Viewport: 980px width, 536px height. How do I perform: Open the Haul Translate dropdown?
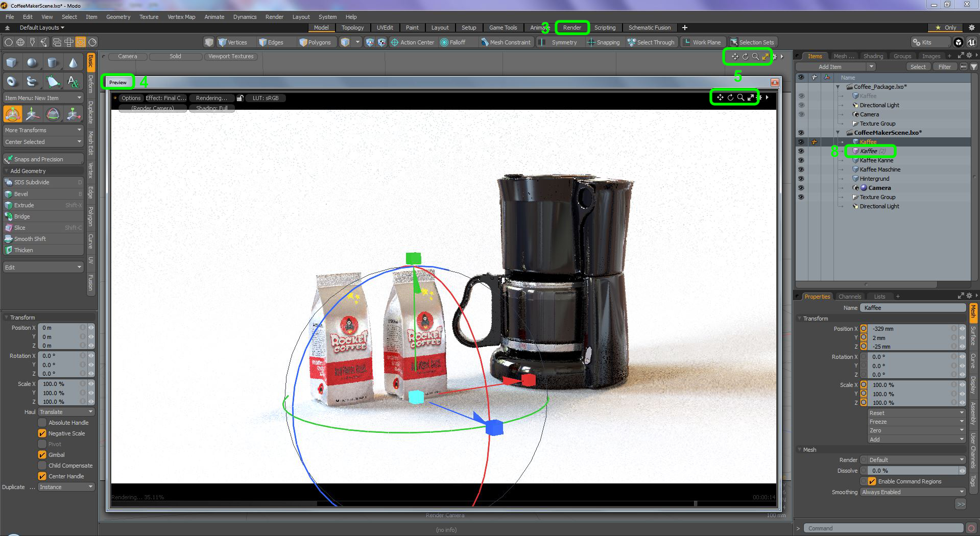pyautogui.click(x=66, y=412)
